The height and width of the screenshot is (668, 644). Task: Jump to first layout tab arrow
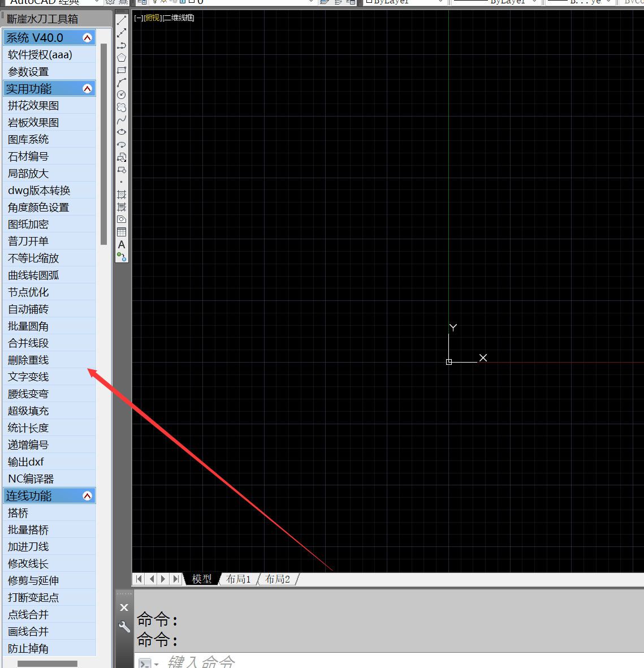(x=139, y=579)
